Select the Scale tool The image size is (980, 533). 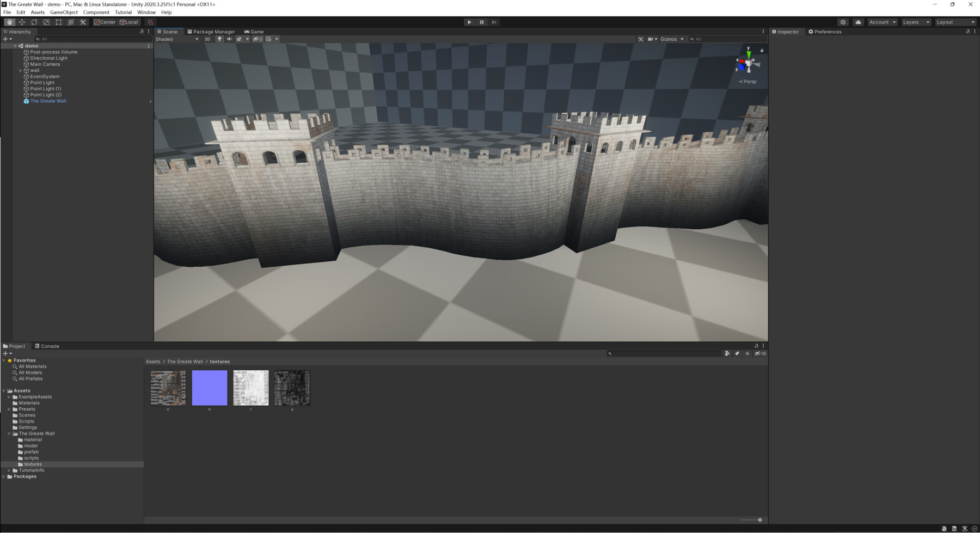[46, 22]
